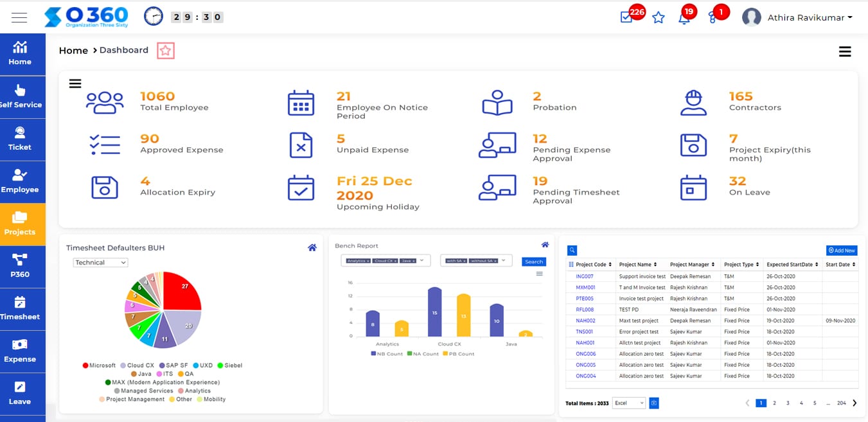
Task: Click the home icon on the Bench Report widget
Action: coord(545,245)
